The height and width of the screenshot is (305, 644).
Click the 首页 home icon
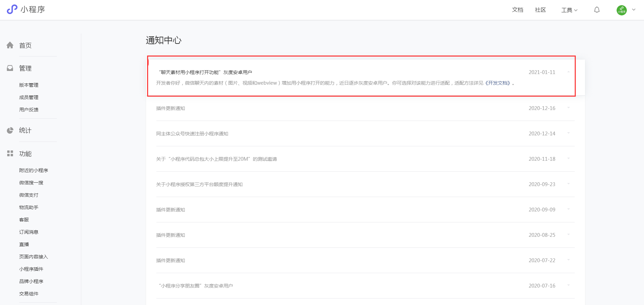click(10, 45)
